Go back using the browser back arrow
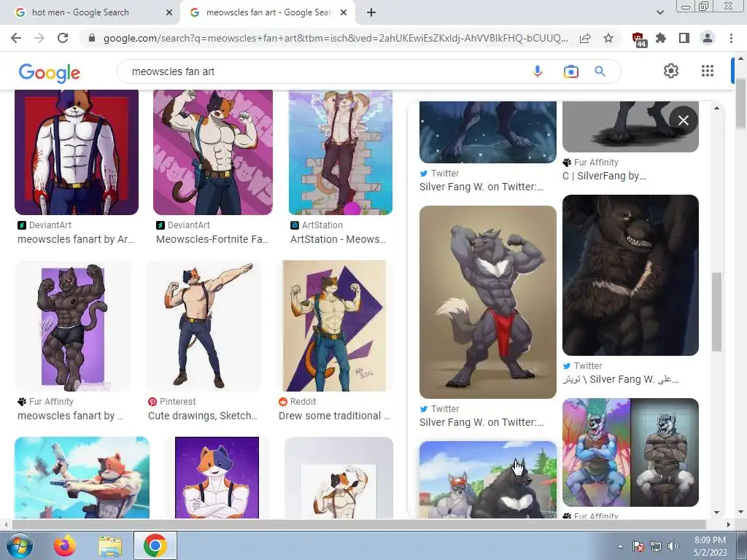 point(16,38)
